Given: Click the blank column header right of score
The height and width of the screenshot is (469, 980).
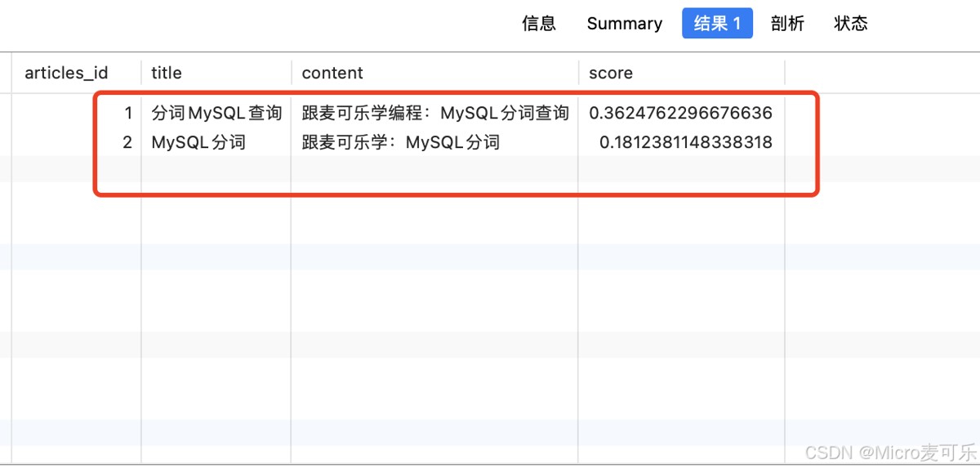Looking at the screenshot, I should click(x=882, y=73).
